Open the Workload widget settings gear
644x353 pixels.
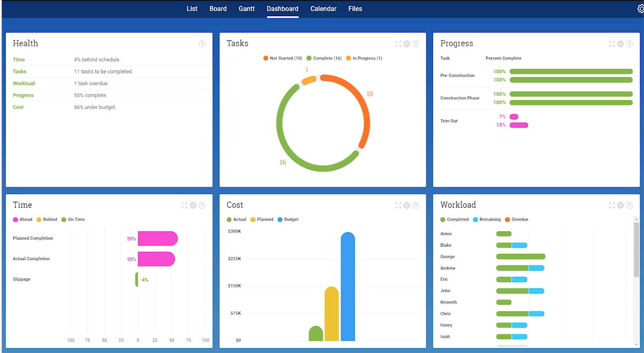[621, 205]
